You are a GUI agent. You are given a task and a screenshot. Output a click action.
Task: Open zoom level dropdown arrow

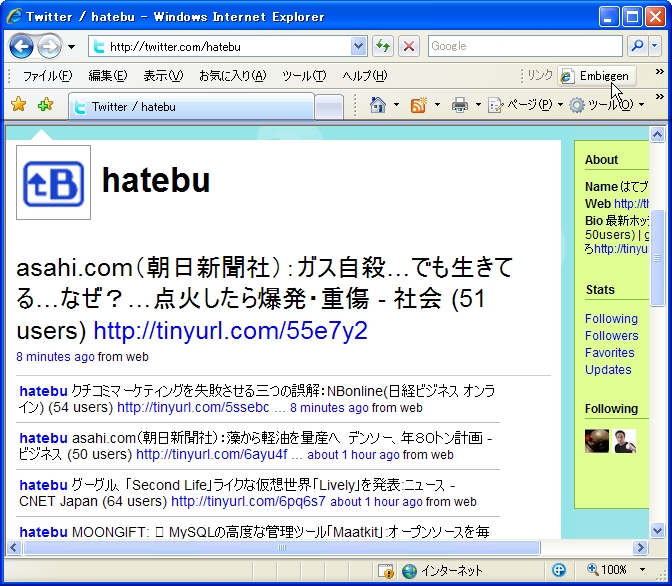click(642, 570)
